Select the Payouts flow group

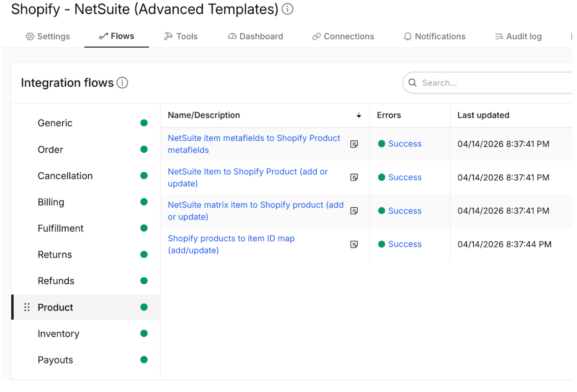point(86,360)
